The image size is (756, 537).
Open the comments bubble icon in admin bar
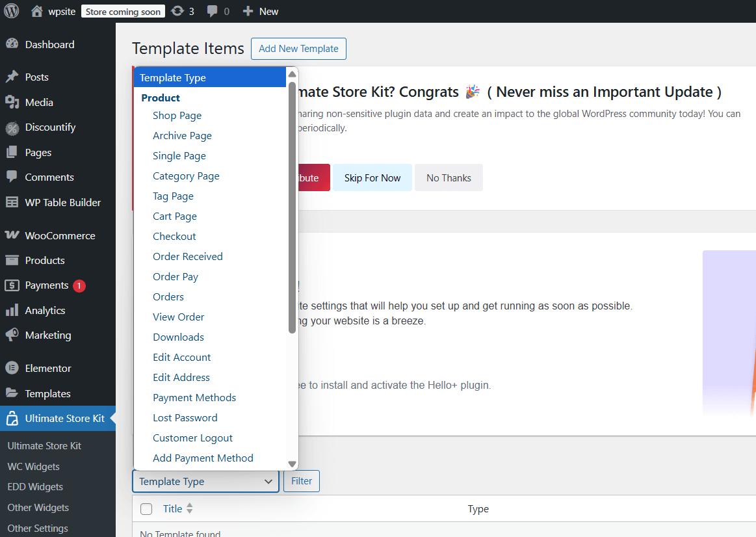(212, 12)
